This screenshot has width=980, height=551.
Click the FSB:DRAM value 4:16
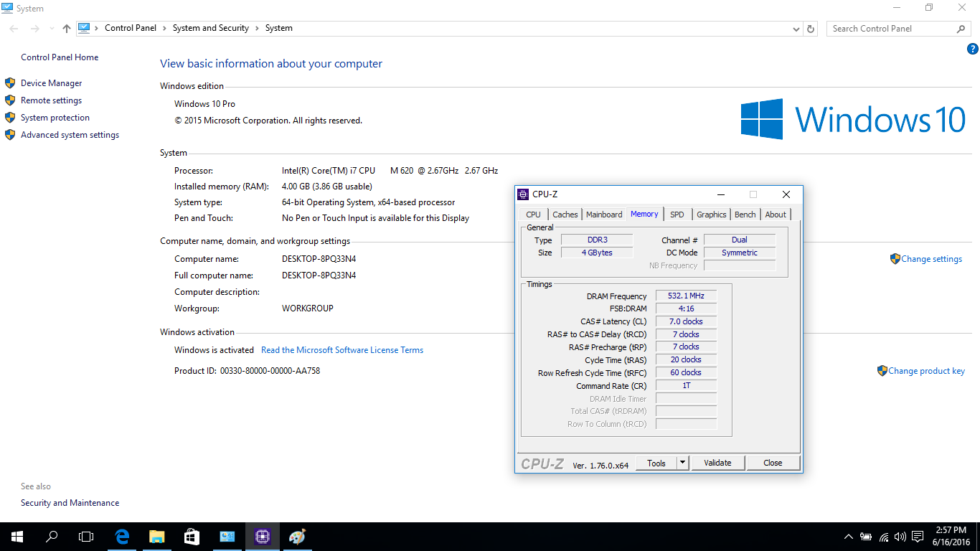(686, 309)
